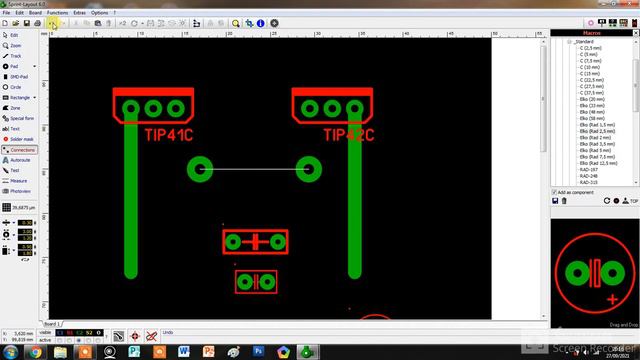Open the Photoview mode
Viewport: 640px width, 360px height.
click(x=16, y=191)
